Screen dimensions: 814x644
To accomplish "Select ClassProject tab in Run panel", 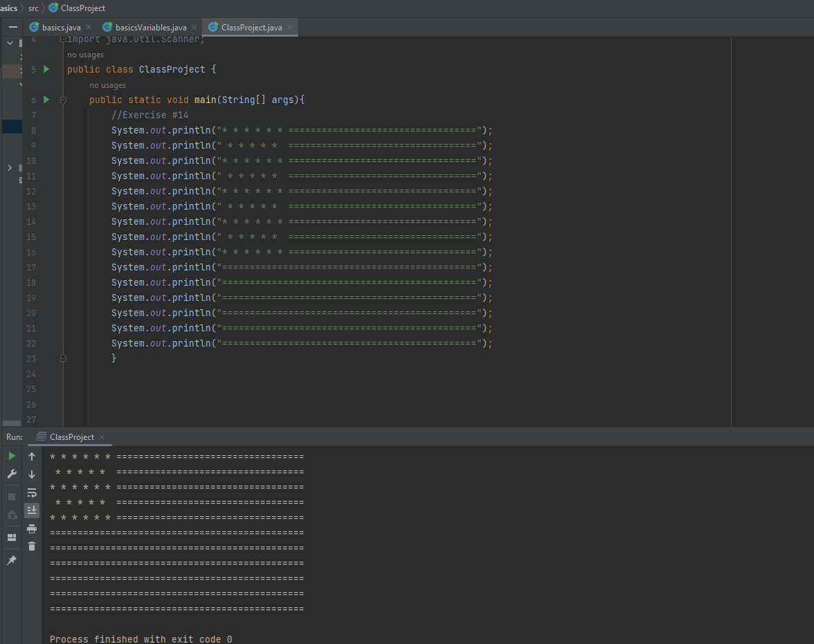I will (x=72, y=437).
